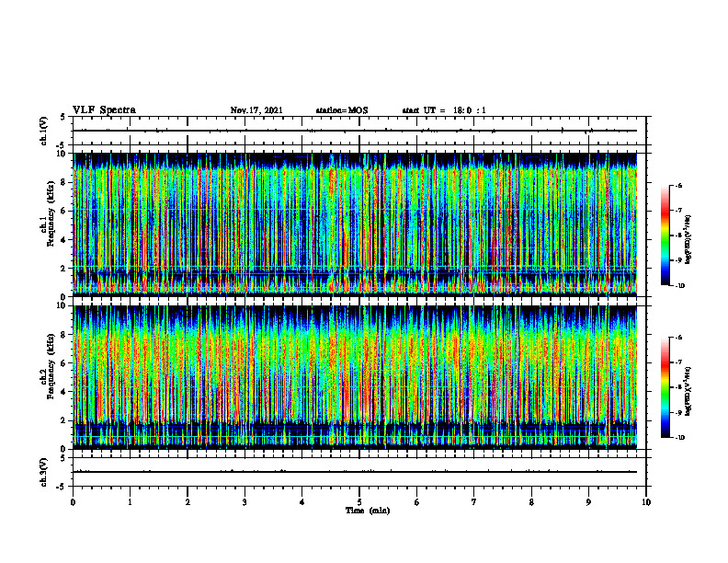Screen dimensions: 728x563
Task: Click the time axis tick label "1"
Action: point(130,502)
